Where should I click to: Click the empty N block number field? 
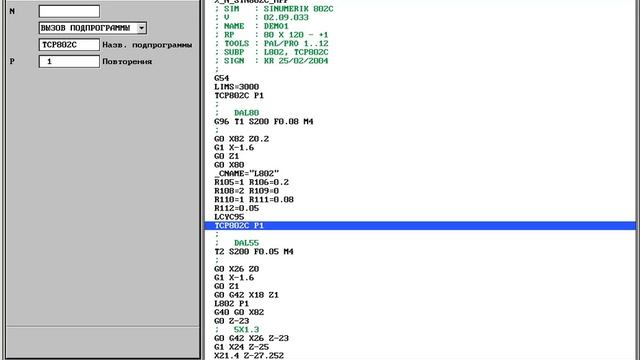point(69,11)
